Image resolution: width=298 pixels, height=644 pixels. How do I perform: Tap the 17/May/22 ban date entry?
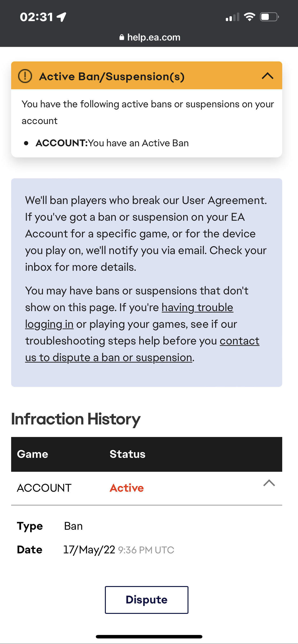tap(89, 549)
